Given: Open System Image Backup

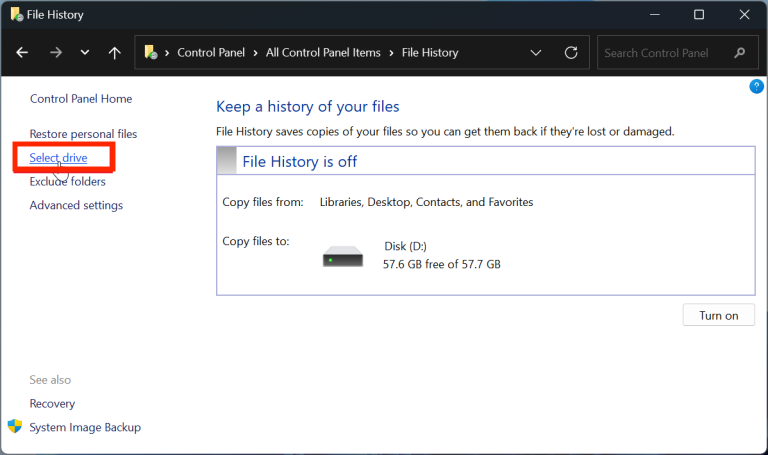Looking at the screenshot, I should [x=85, y=427].
